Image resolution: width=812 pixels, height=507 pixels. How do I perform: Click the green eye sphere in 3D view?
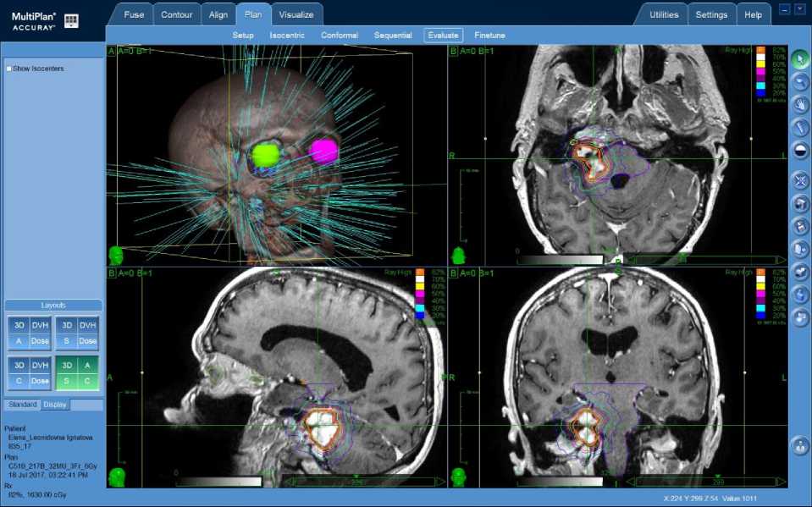pos(265,154)
